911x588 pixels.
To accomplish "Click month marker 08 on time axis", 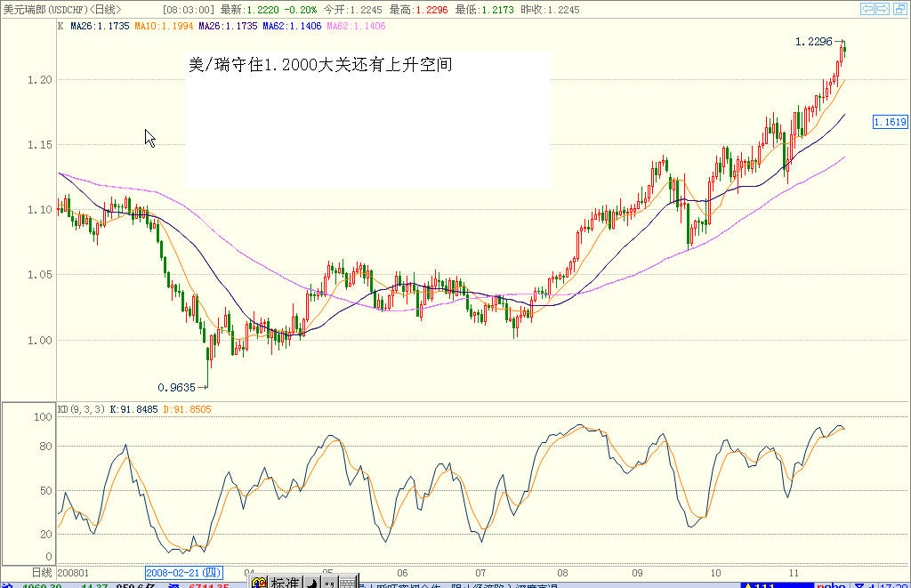I will pyautogui.click(x=562, y=573).
